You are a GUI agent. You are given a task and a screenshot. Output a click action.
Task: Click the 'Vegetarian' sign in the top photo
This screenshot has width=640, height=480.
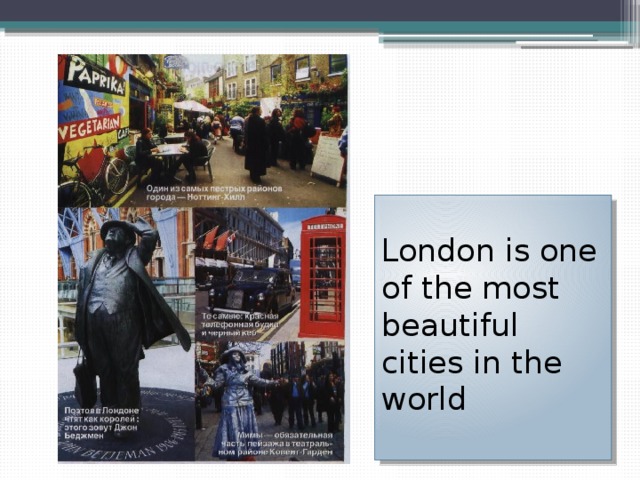click(90, 127)
